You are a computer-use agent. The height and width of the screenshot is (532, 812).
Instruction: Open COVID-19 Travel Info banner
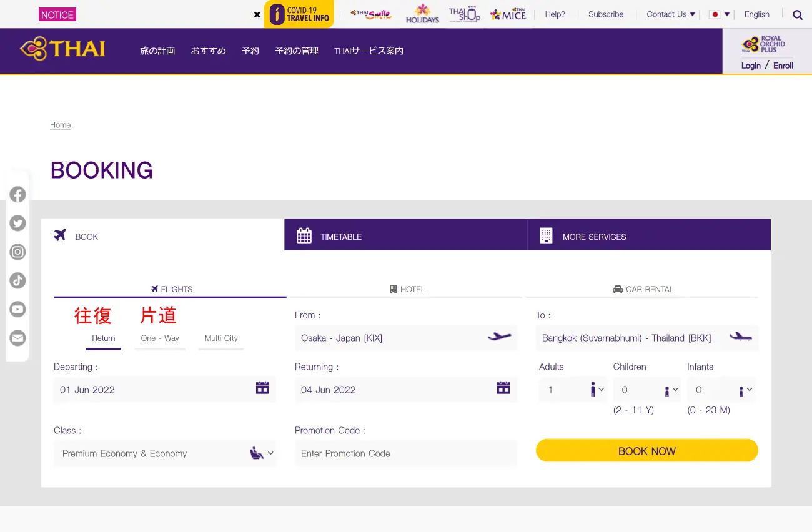tap(299, 14)
